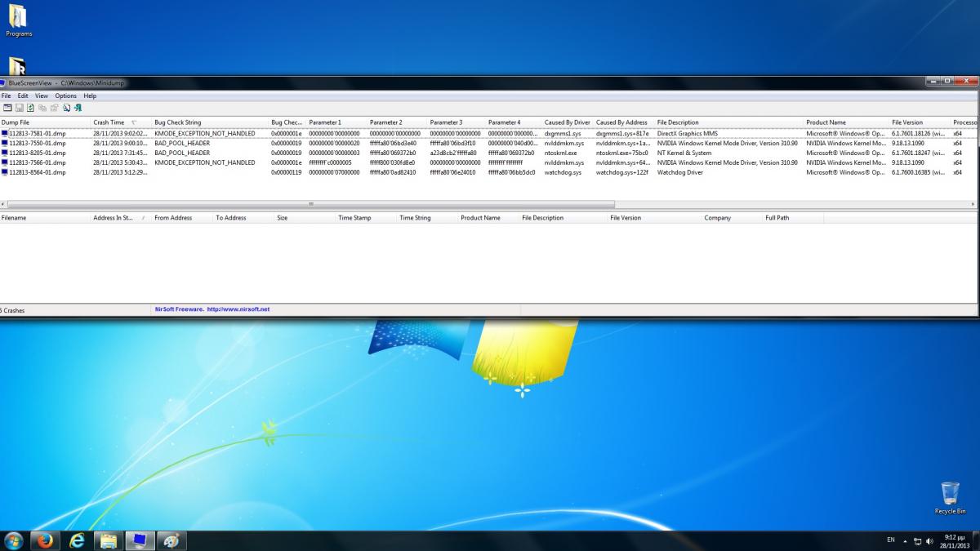Select the 112813-8564-01.dmp file icon
This screenshot has height=551, width=980.
(x=4, y=172)
